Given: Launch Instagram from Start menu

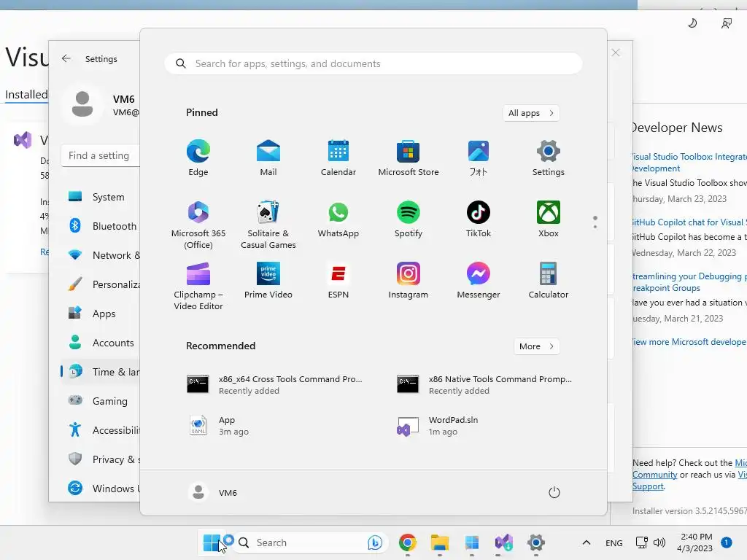Looking at the screenshot, I should pyautogui.click(x=409, y=281).
